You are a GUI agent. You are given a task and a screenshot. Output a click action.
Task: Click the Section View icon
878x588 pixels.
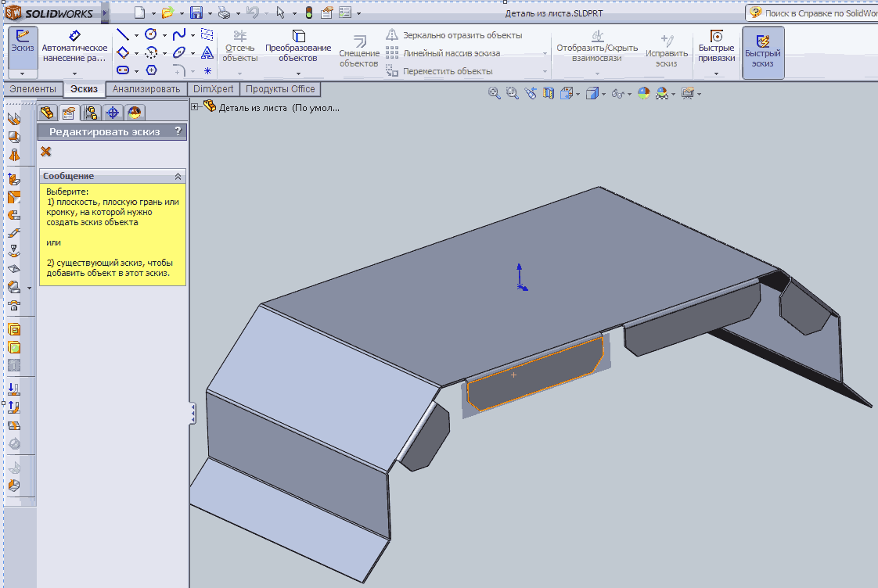click(549, 93)
